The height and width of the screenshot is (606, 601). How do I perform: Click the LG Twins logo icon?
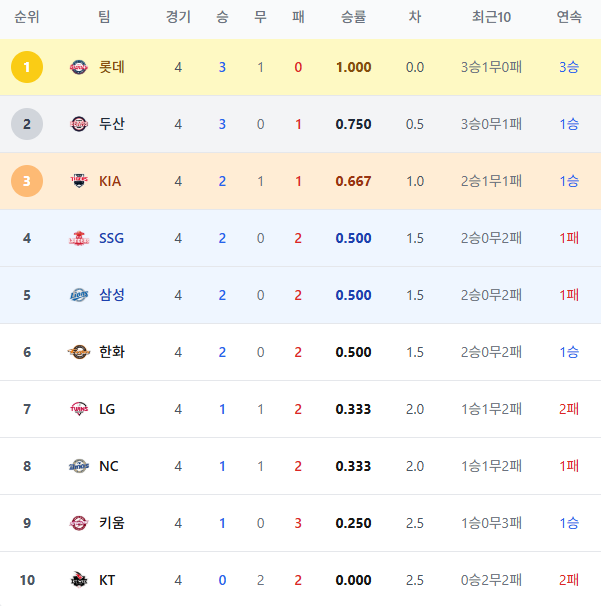(79, 409)
